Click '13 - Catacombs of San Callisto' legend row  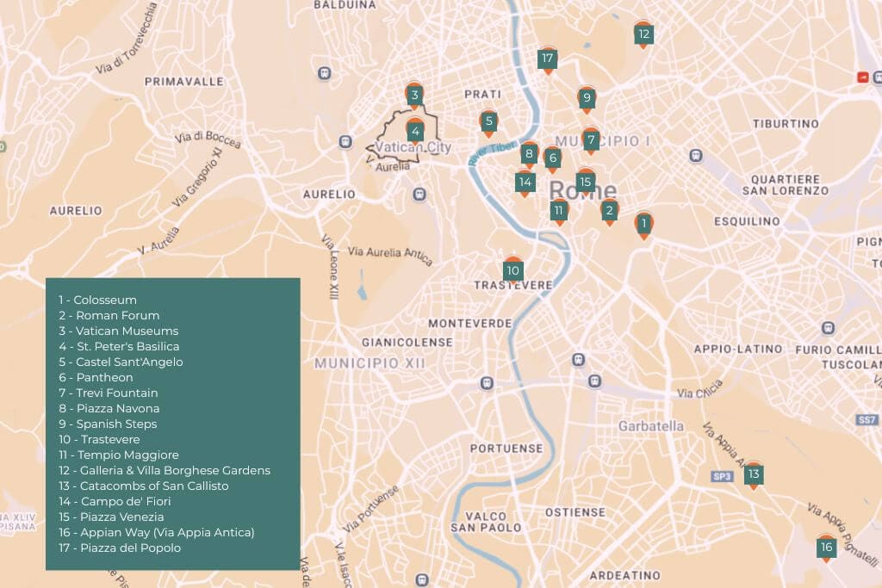144,486
